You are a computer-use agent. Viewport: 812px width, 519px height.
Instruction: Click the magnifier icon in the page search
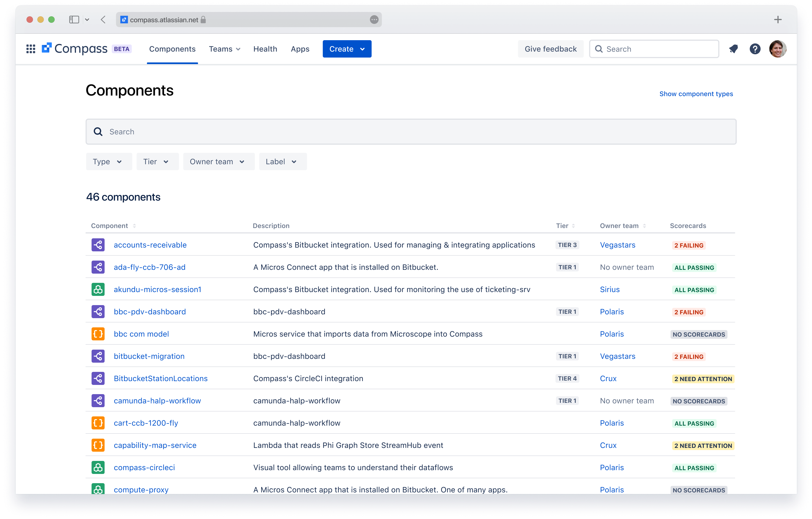98,131
